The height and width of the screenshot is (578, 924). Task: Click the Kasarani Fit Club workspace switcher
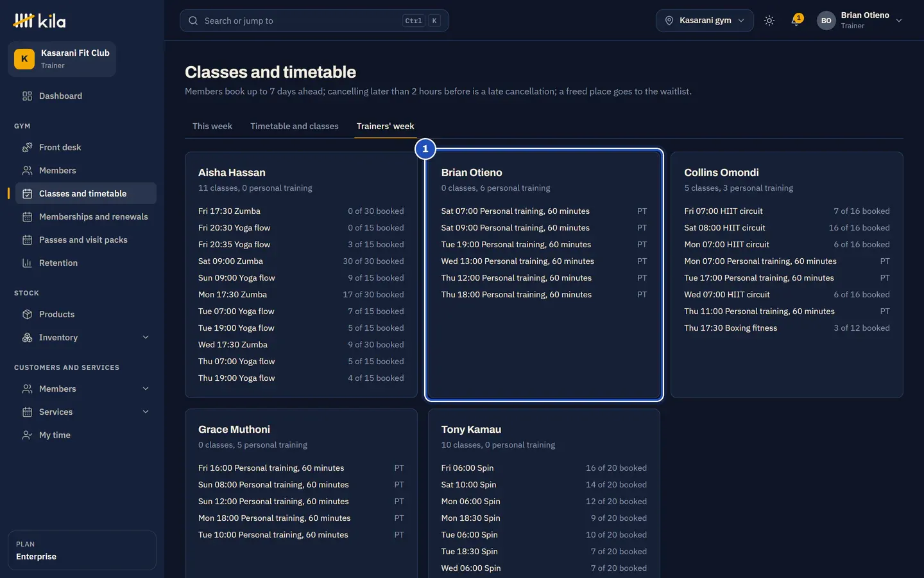click(x=62, y=59)
